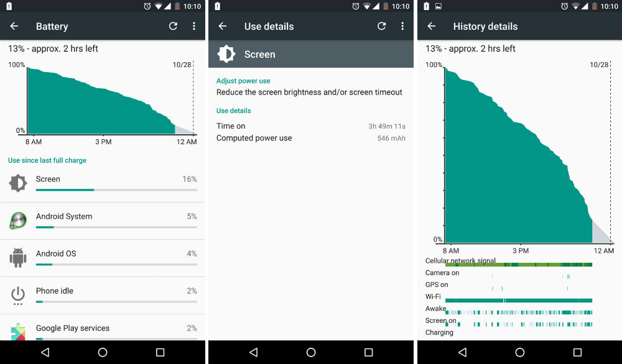This screenshot has width=622, height=364.
Task: Refresh the Battery screen
Action: 173,26
